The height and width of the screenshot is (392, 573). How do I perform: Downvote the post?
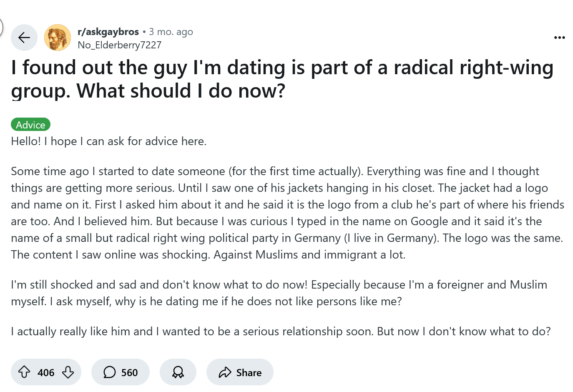pos(68,372)
